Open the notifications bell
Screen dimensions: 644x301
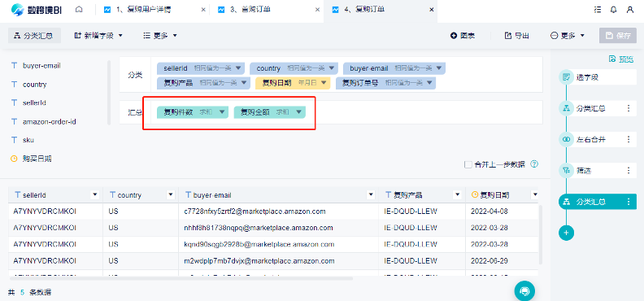[614, 10]
